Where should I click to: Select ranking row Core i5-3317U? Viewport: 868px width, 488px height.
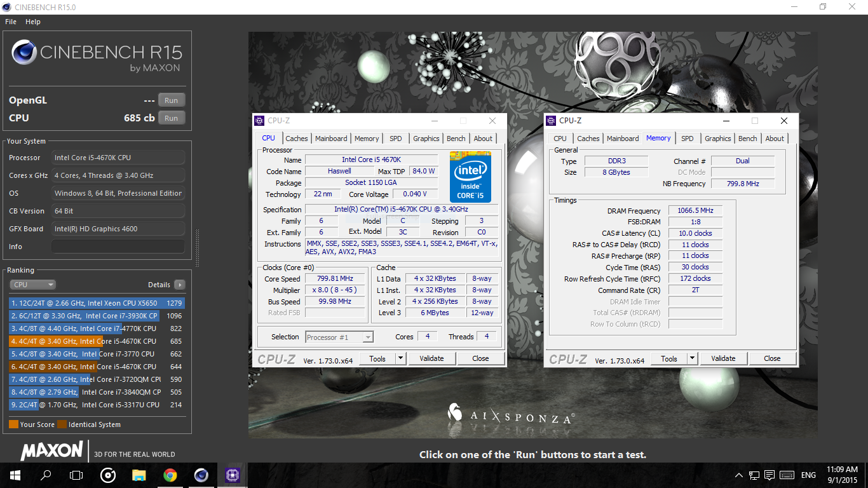click(x=97, y=405)
